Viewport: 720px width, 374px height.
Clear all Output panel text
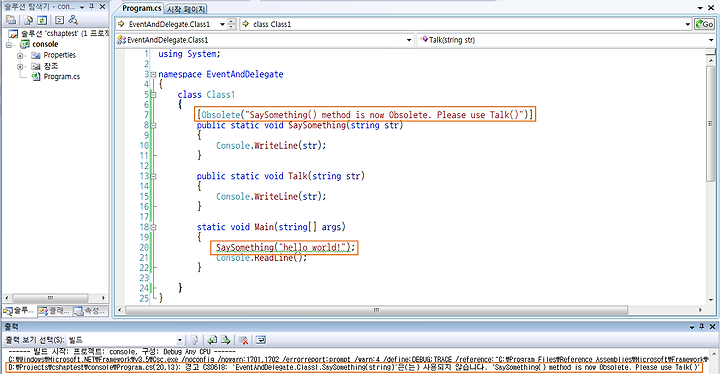point(244,340)
